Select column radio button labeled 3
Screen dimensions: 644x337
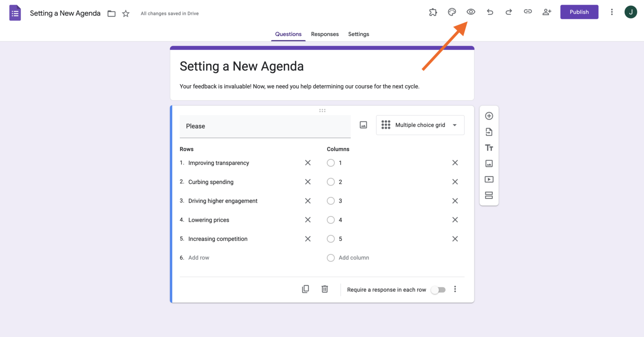[331, 201]
